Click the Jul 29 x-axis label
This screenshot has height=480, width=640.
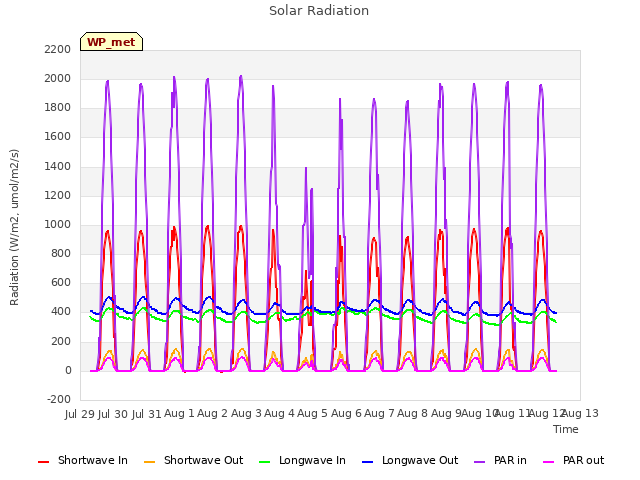(x=80, y=414)
